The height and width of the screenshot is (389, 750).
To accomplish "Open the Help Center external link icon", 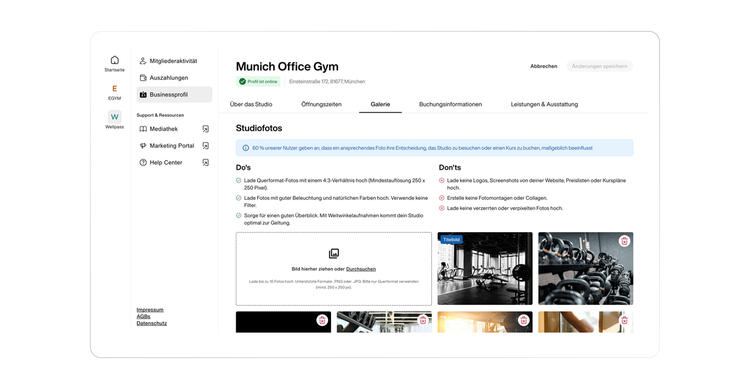I will (205, 163).
